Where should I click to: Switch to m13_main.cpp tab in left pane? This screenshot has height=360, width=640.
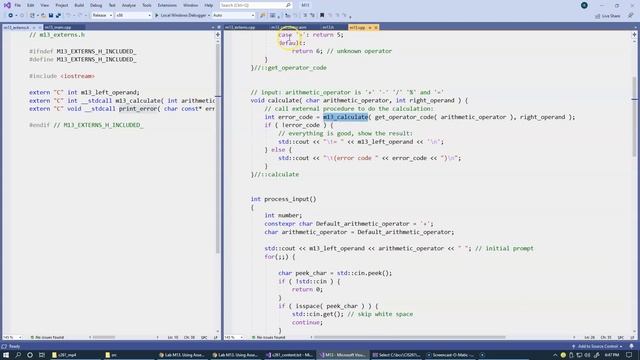58,27
